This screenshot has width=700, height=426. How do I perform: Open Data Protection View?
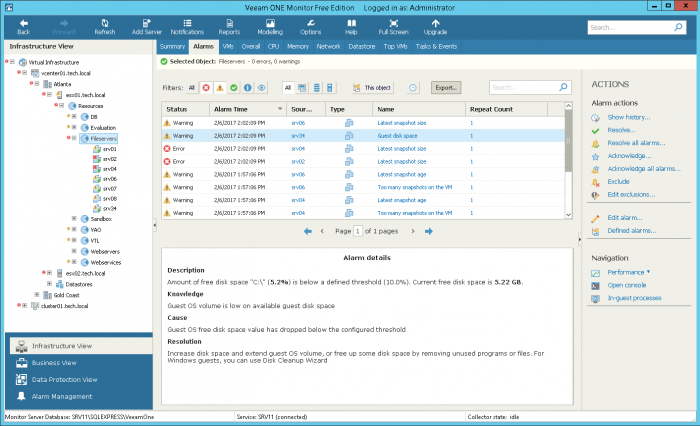pos(79,380)
